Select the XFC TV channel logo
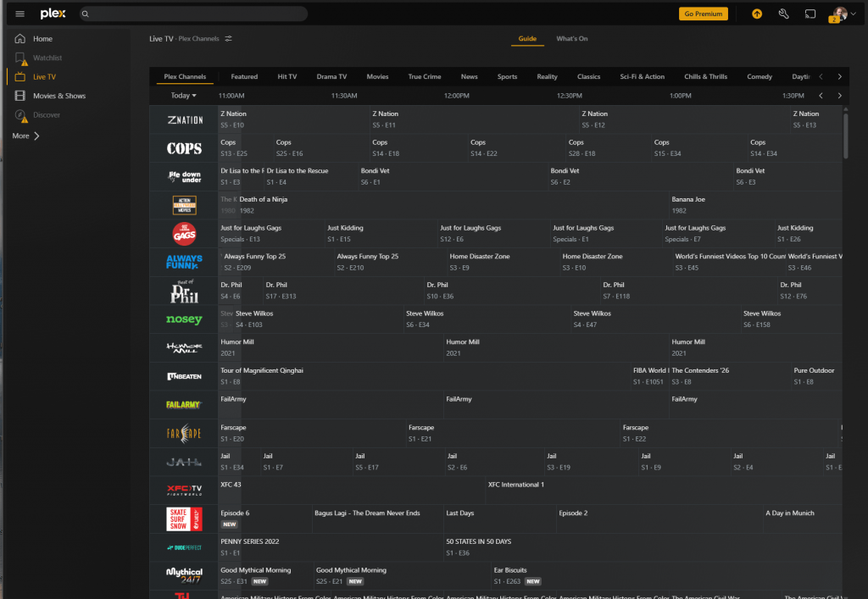Image resolution: width=868 pixels, height=599 pixels. [x=184, y=491]
